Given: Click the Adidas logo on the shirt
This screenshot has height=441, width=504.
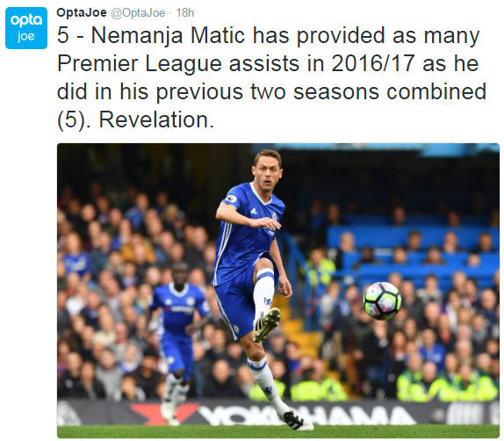Looking at the screenshot, I should (254, 211).
